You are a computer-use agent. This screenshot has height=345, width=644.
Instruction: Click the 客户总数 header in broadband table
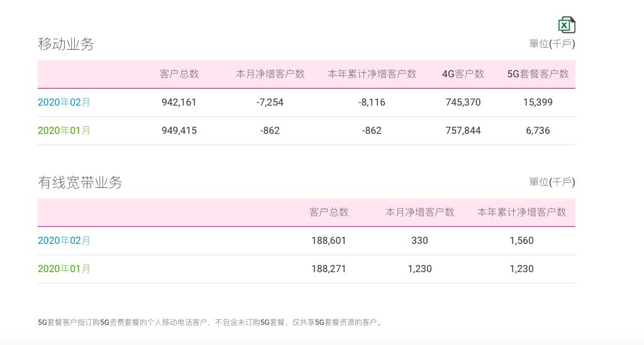click(328, 212)
